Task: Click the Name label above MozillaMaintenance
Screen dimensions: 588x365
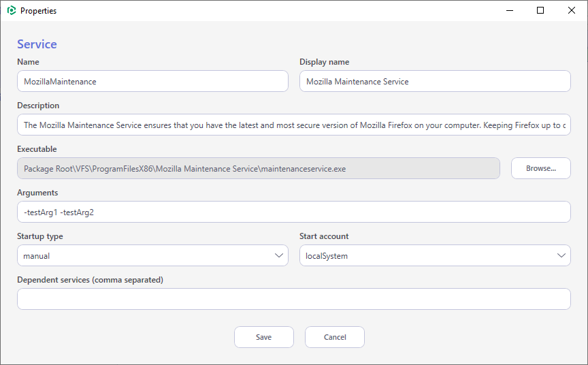Action: [x=28, y=62]
